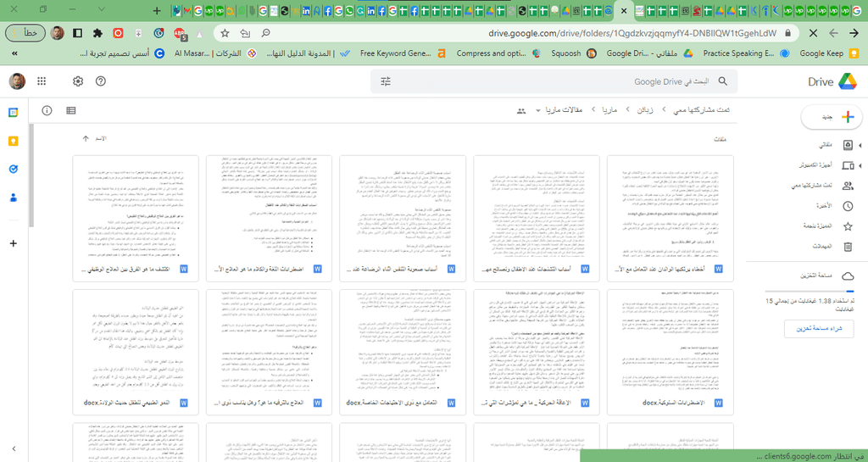Show side panel arrow at bottom

[14, 448]
